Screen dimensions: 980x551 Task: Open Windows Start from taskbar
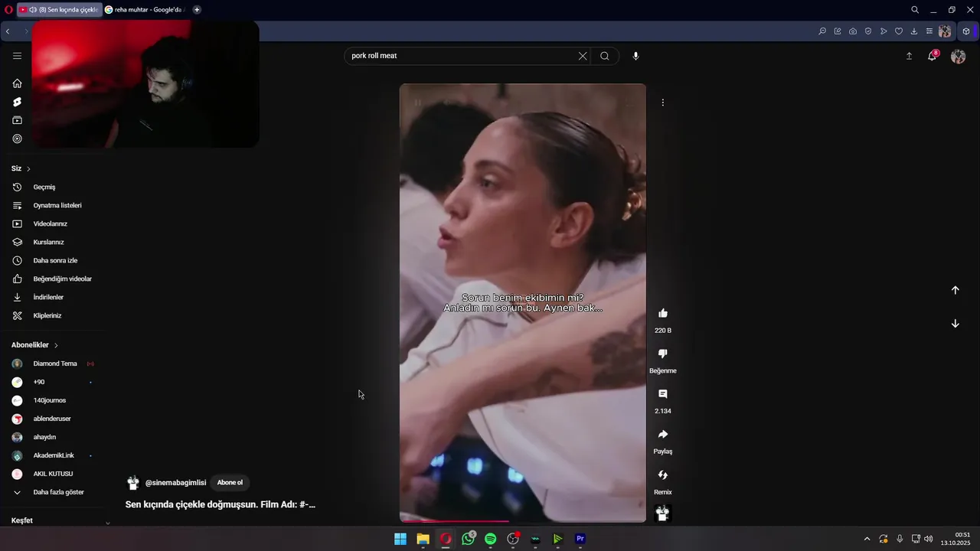pyautogui.click(x=400, y=539)
